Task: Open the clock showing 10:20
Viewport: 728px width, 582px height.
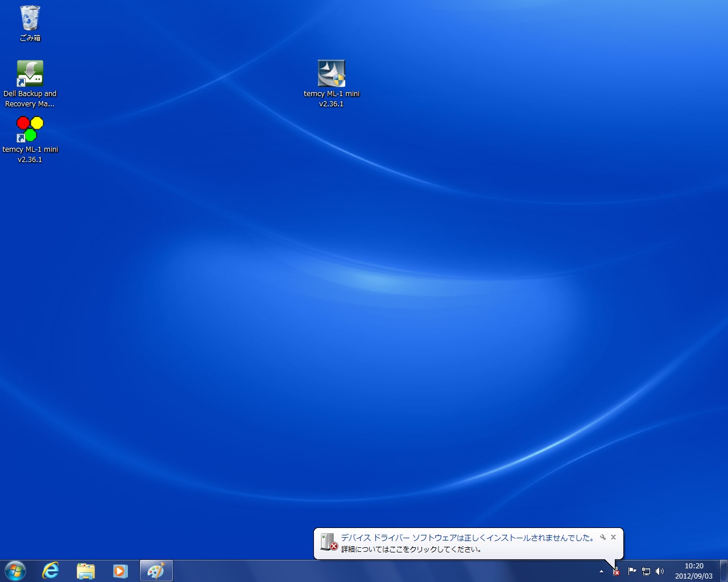Action: click(x=694, y=571)
